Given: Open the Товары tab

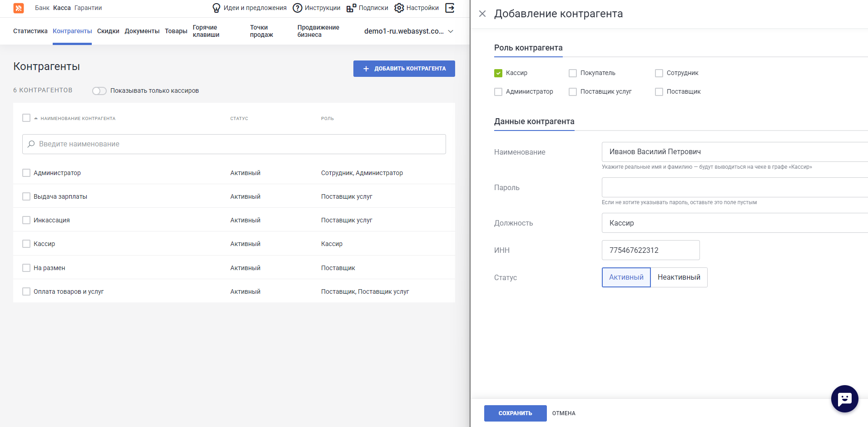Looking at the screenshot, I should pos(176,31).
